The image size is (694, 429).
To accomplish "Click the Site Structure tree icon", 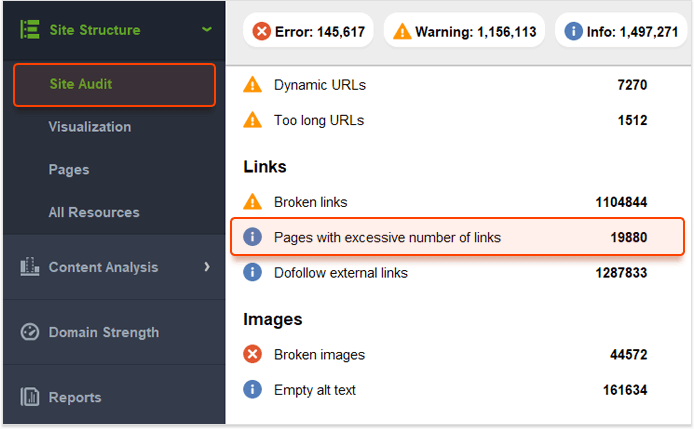I will 30,30.
